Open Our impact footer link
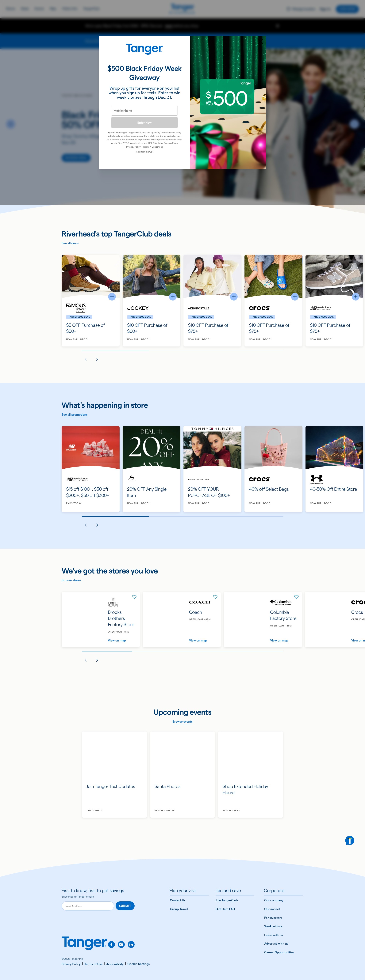The width and height of the screenshot is (365, 980). tap(272, 909)
